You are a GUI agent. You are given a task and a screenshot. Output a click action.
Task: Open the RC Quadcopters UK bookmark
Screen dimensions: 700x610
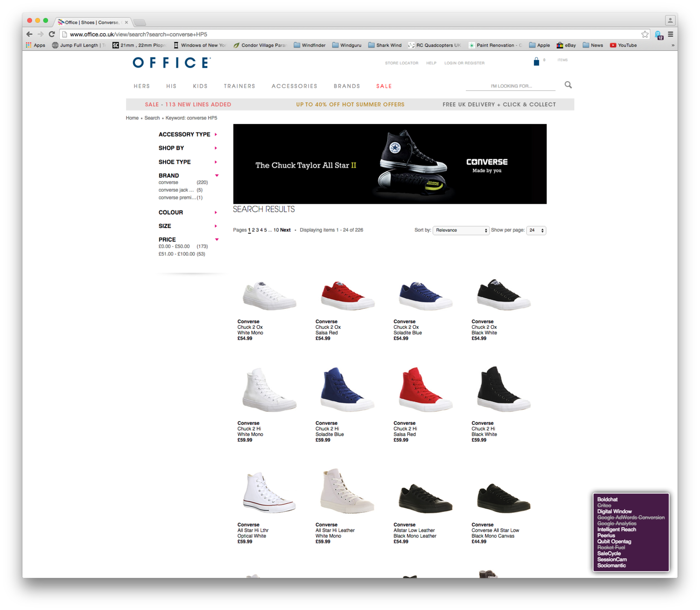(x=434, y=45)
